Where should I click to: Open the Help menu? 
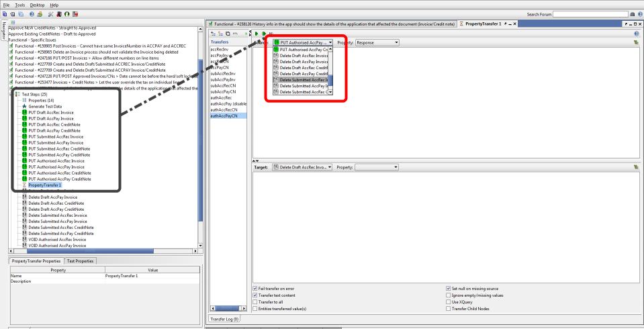tap(54, 5)
